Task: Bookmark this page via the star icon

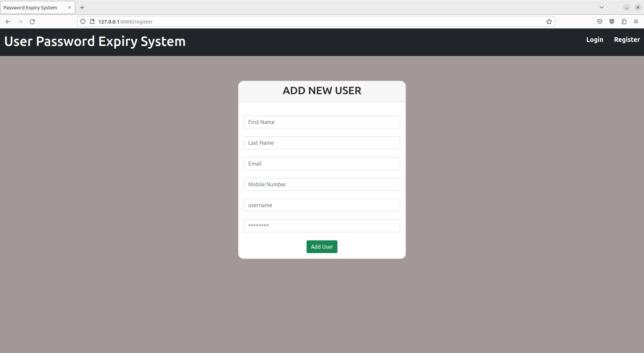Action: (x=549, y=21)
